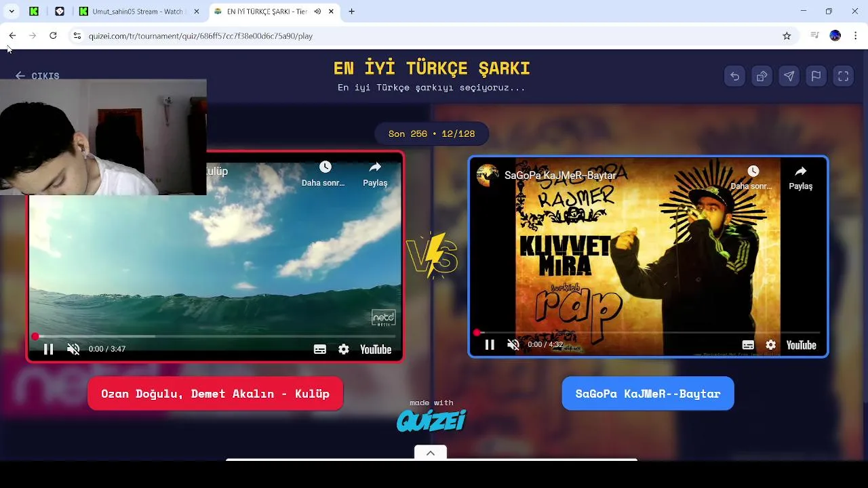The height and width of the screenshot is (488, 868).
Task: Toggle subtitles on the right video
Action: coord(748,345)
